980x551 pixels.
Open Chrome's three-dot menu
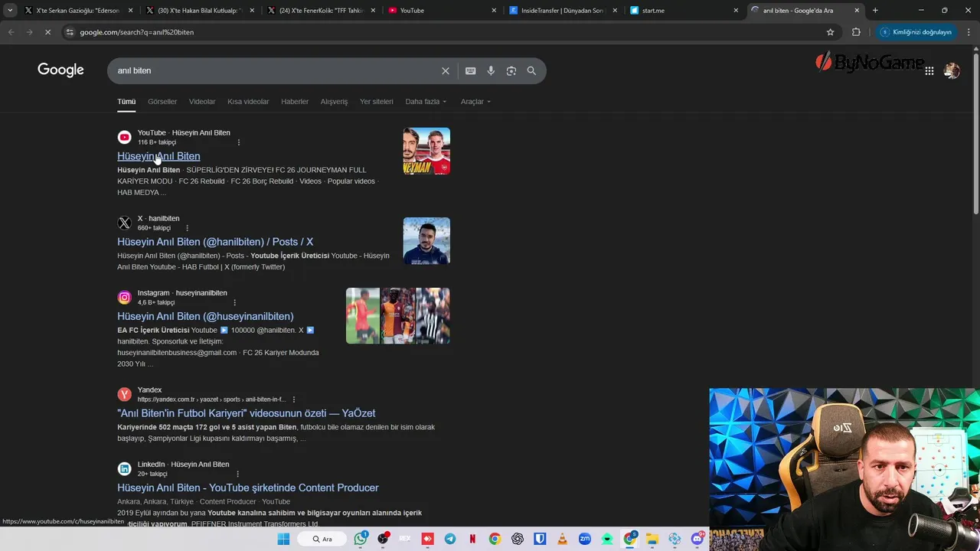click(x=969, y=32)
